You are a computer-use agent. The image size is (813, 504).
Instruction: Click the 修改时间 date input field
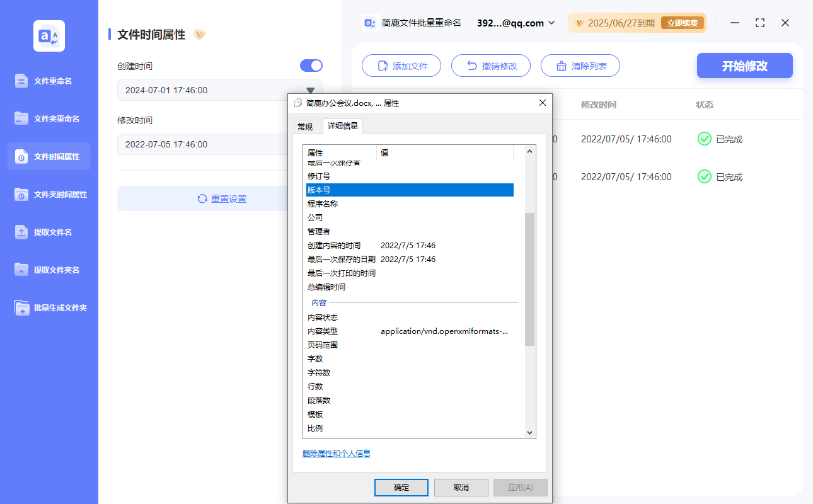tap(202, 144)
